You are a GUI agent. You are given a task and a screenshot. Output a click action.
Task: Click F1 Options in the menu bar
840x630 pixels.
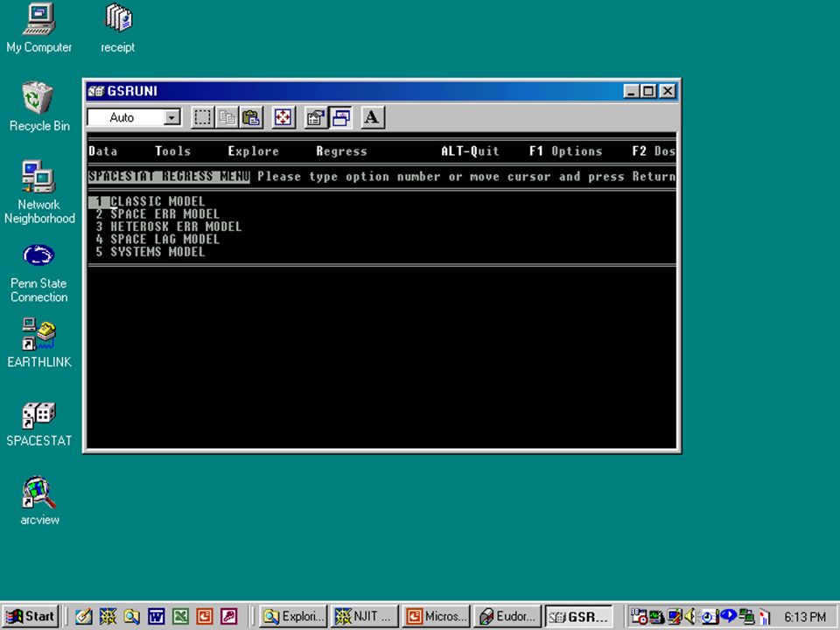click(x=566, y=151)
